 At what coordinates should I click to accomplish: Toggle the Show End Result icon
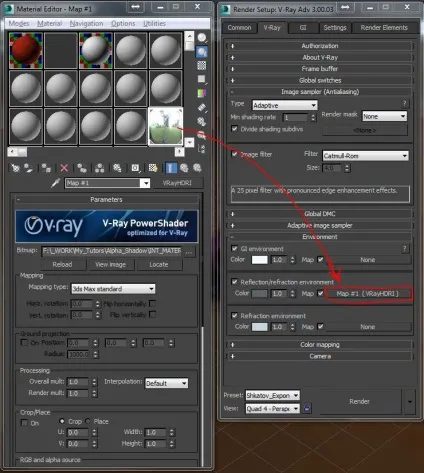(x=171, y=168)
